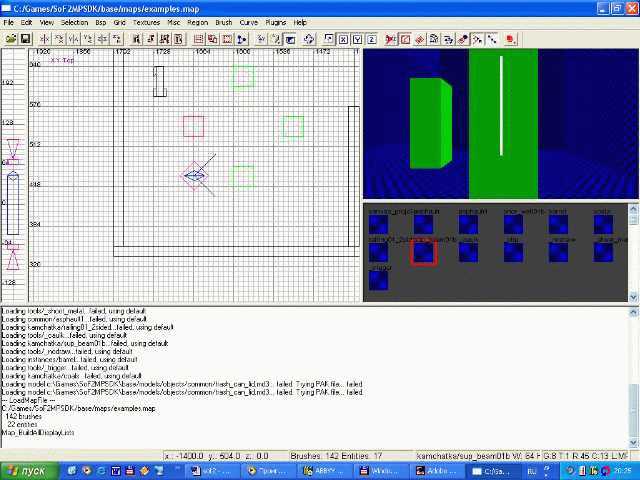Screen dimensions: 640x480
Task: Click the Select Complete Tall icon
Action: pyautogui.click(x=136, y=39)
